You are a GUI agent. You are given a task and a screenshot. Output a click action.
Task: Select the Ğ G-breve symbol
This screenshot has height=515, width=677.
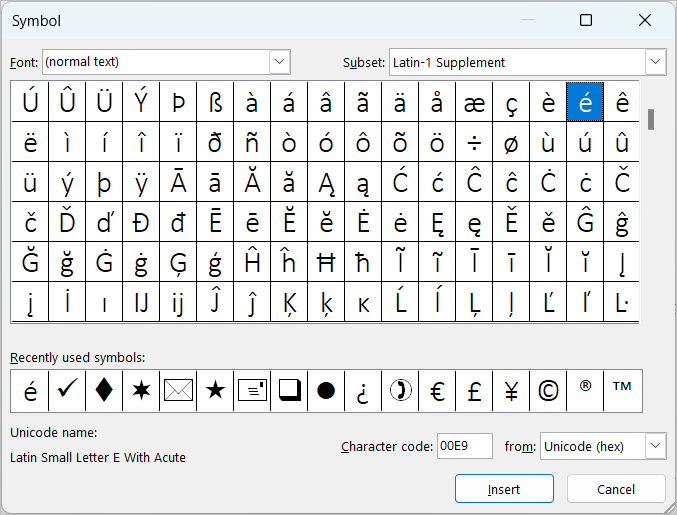point(30,262)
